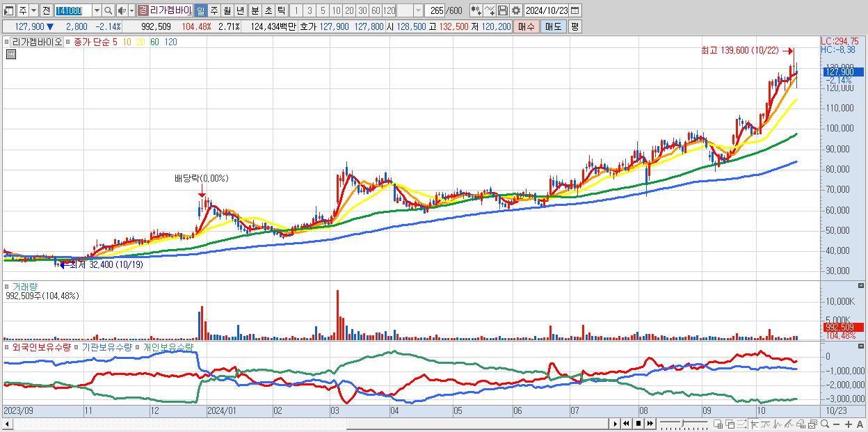Add a candlestick indicator via toolbar icon
Image resolution: width=868 pixels, height=432 pixels.
coord(476,10)
